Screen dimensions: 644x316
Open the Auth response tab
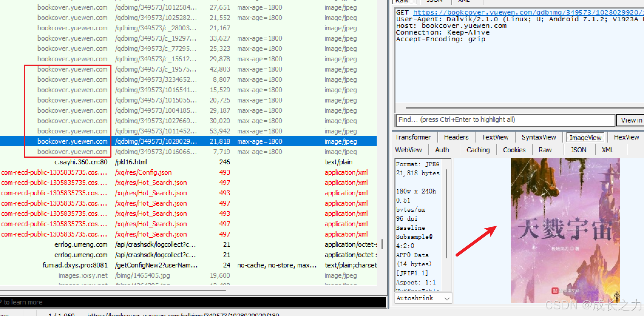442,150
